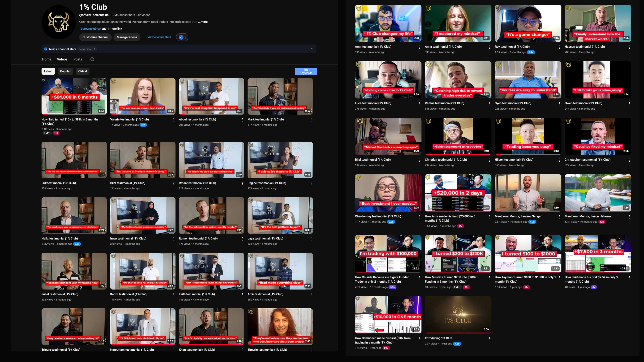The height and width of the screenshot is (362, 644).
Task: Open title "Chardonnay testimonial (1% Club)"
Action: coord(378,216)
